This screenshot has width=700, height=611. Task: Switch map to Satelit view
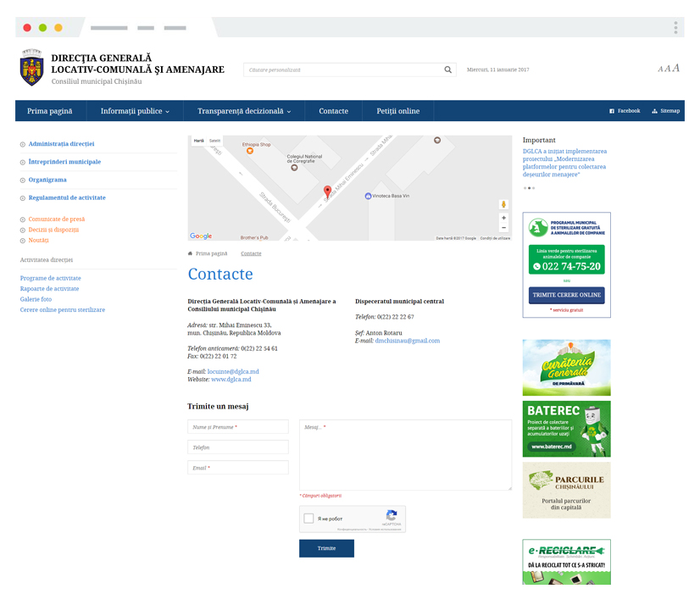click(214, 141)
